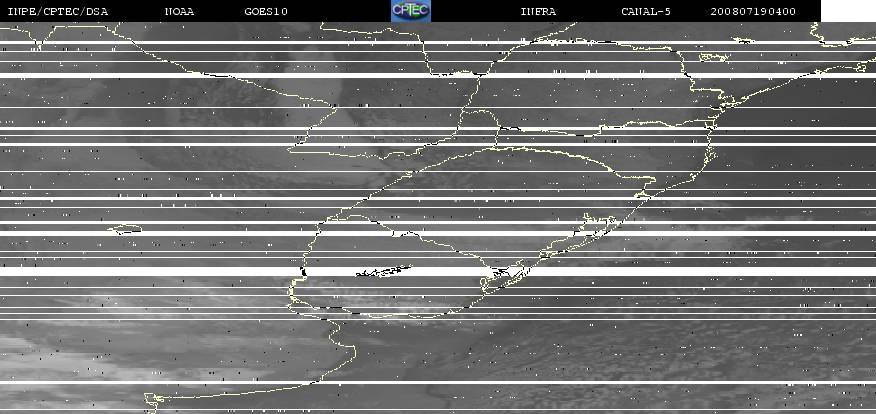Click the outlined coastline tip at bottom left
Screen dimensions: 876x414
152,401
